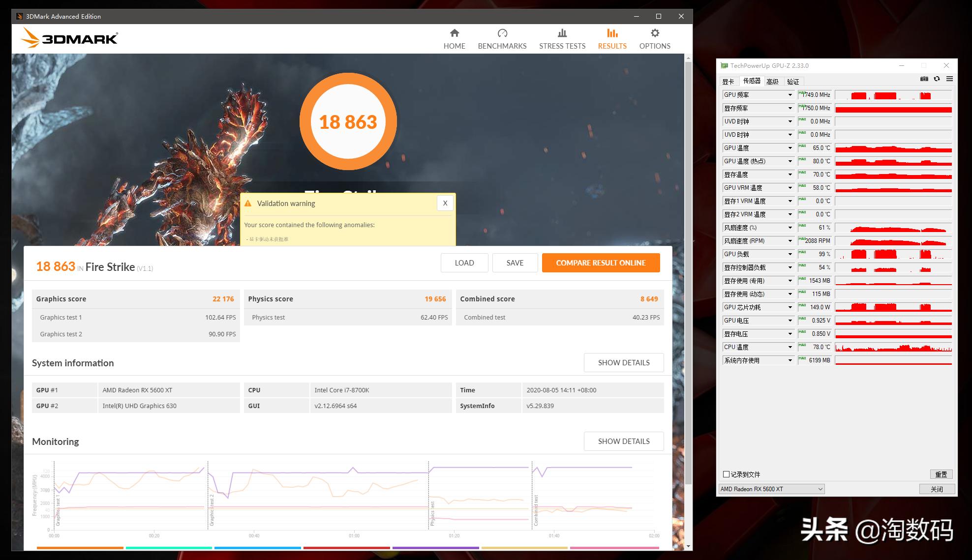Click the 3DMark logo
Screen dimensions: 972x560
click(69, 38)
